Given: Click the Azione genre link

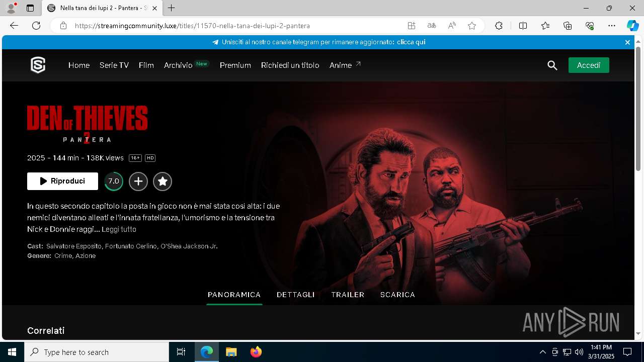Looking at the screenshot, I should pyautogui.click(x=86, y=256).
